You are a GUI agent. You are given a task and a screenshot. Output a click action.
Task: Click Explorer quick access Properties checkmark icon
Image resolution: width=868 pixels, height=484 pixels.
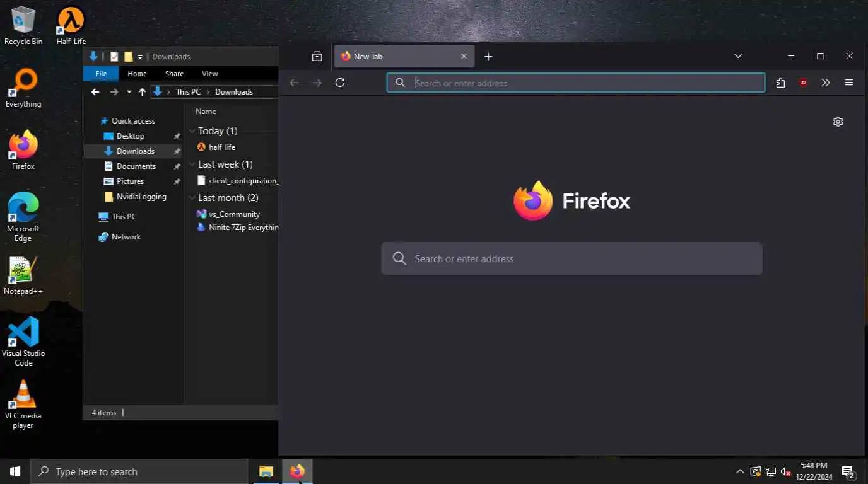pyautogui.click(x=114, y=56)
